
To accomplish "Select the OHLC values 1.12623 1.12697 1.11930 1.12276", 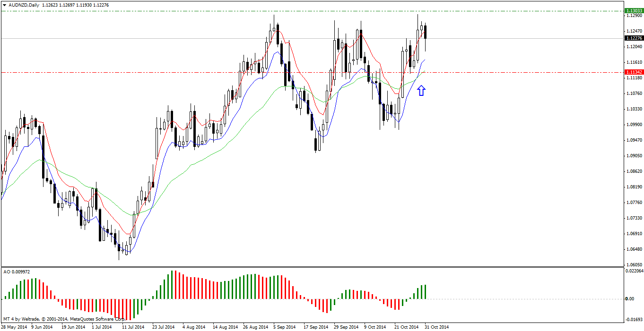I will pos(76,5).
